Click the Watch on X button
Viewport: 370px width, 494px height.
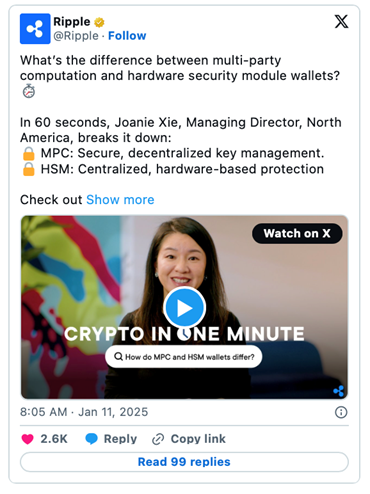tap(297, 233)
